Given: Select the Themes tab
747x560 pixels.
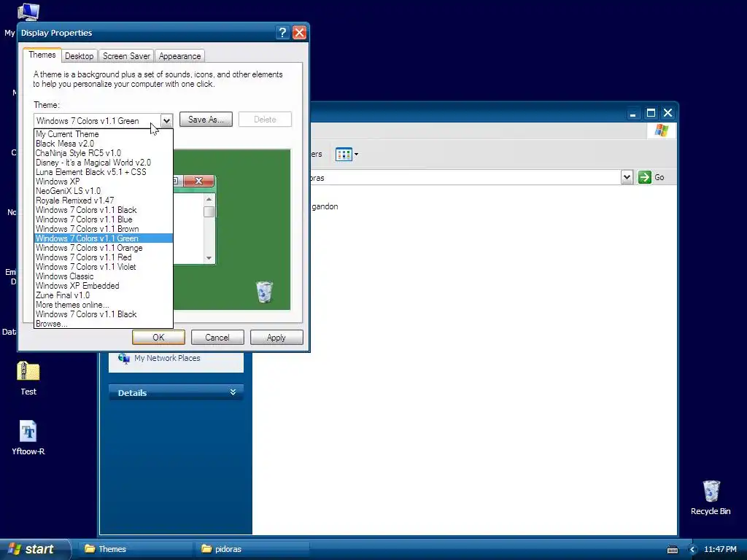Looking at the screenshot, I should [x=42, y=55].
